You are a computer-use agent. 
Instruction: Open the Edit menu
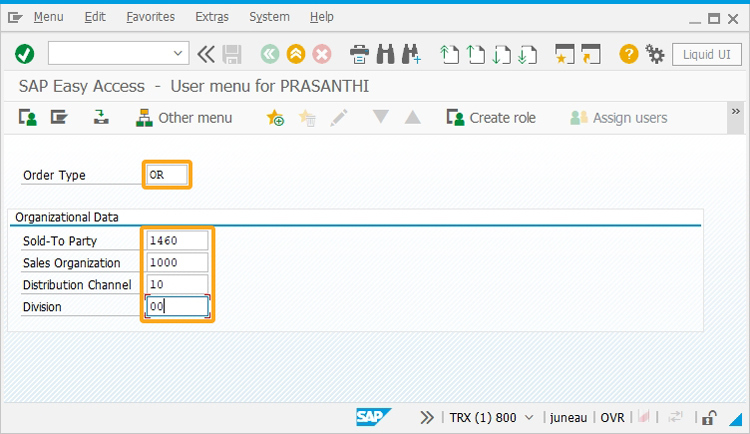(95, 17)
